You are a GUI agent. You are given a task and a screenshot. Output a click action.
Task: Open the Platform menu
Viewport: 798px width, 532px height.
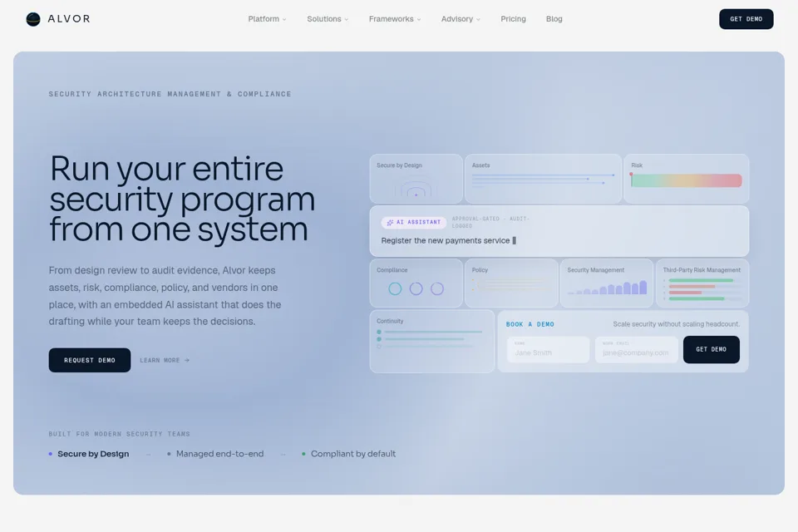tap(267, 19)
